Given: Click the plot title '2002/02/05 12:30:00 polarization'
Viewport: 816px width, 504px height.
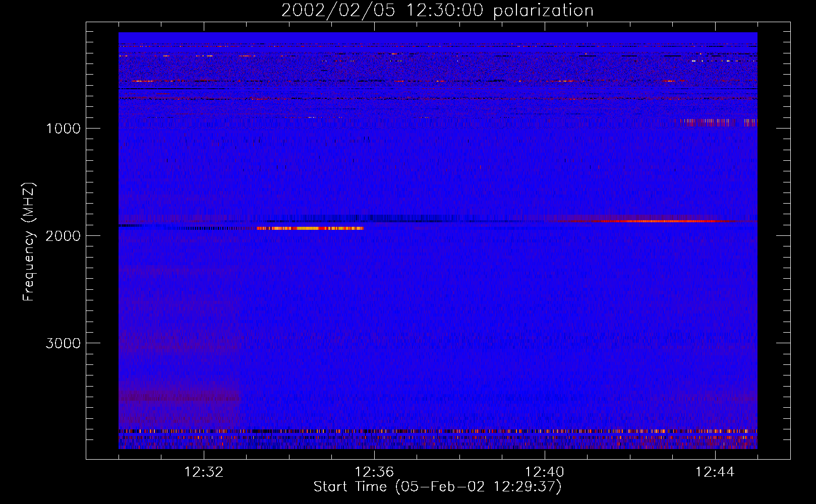Looking at the screenshot, I should (x=437, y=11).
